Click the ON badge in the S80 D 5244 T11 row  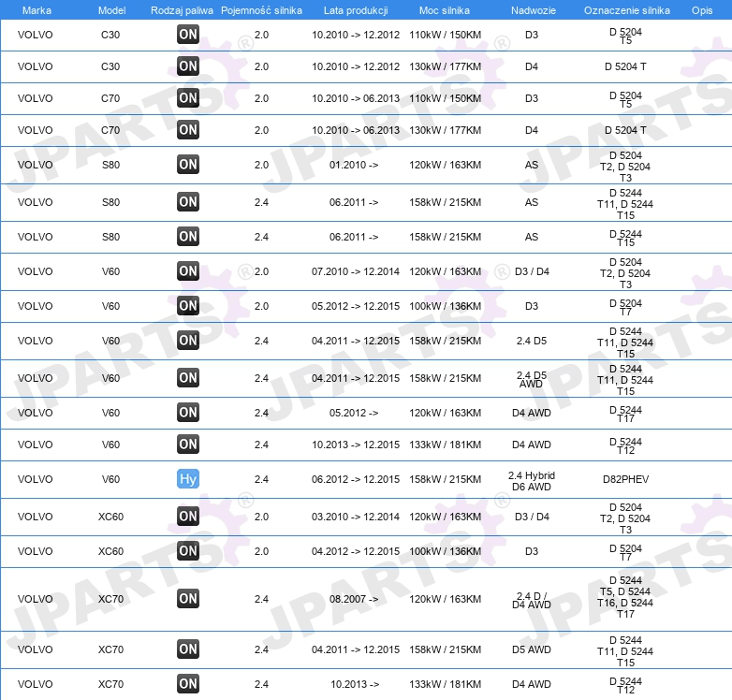tap(188, 201)
